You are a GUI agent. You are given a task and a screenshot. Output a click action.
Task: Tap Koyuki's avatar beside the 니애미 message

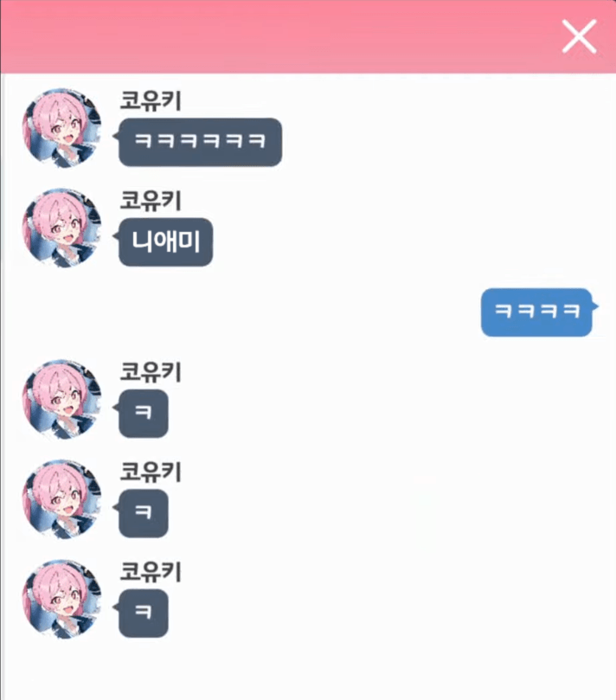pos(62,228)
